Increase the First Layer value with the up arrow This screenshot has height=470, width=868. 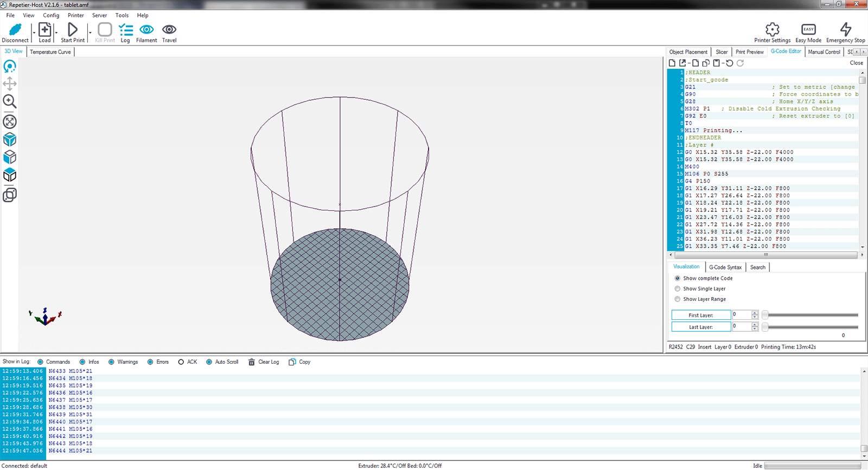tap(755, 313)
